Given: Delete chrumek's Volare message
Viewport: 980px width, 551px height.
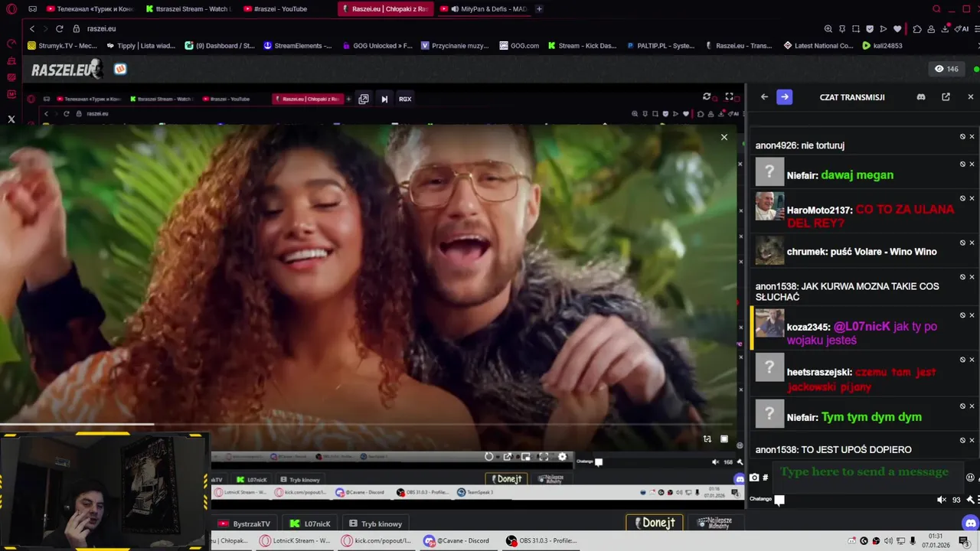Looking at the screenshot, I should [x=972, y=243].
